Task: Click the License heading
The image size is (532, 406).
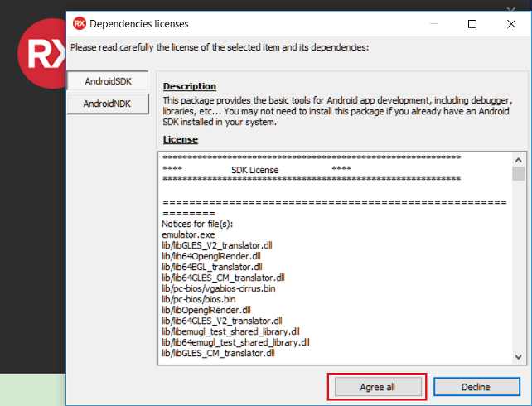Action: 180,139
